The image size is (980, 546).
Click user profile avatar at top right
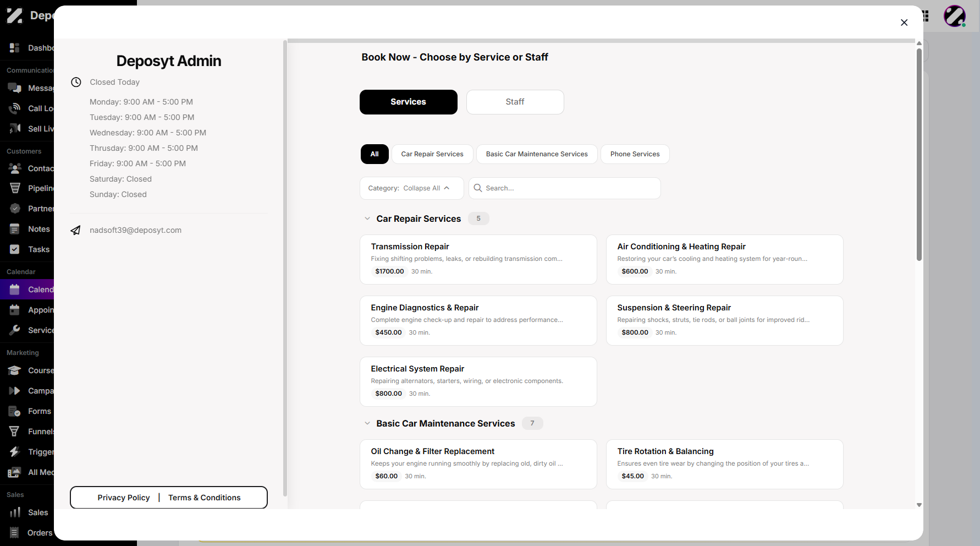click(x=955, y=16)
